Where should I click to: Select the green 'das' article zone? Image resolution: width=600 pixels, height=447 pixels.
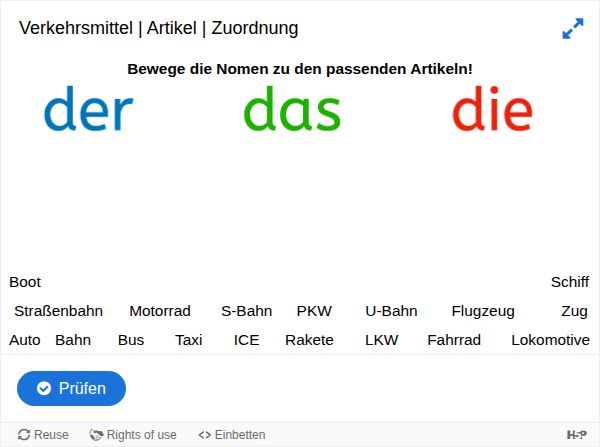(x=292, y=110)
